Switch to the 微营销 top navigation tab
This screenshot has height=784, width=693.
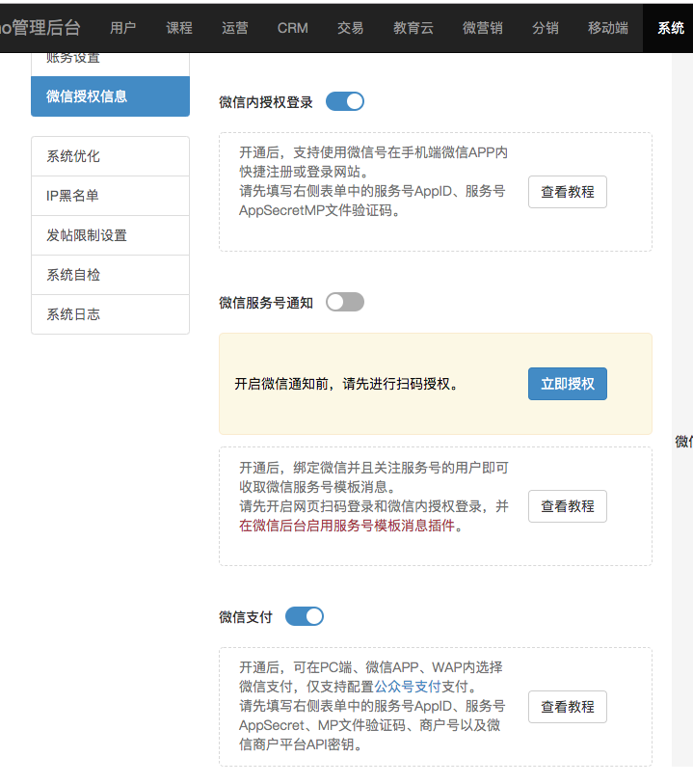482,28
